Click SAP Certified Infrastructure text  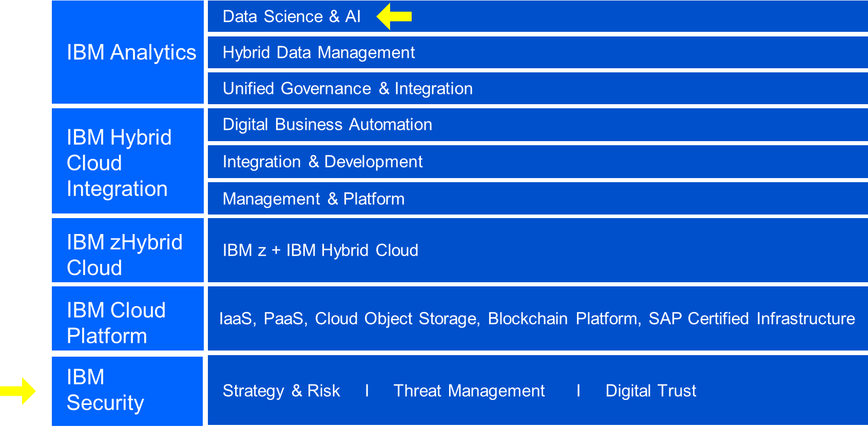(751, 319)
